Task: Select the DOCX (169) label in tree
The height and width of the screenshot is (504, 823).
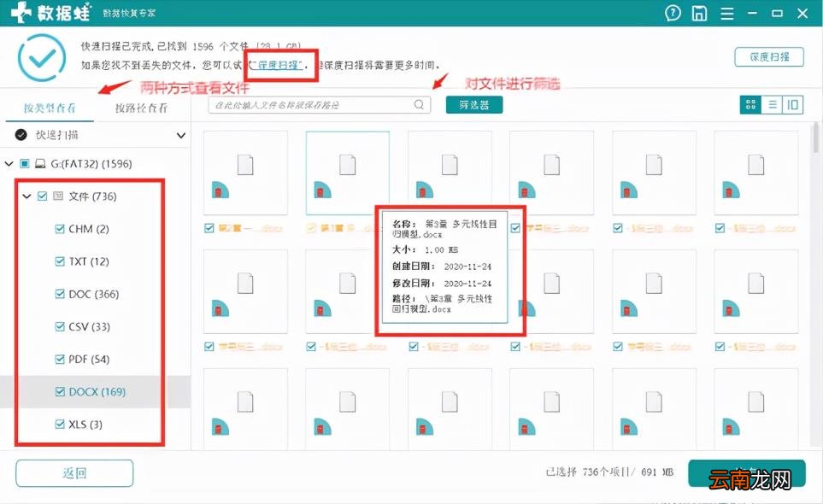Action: pyautogui.click(x=97, y=392)
